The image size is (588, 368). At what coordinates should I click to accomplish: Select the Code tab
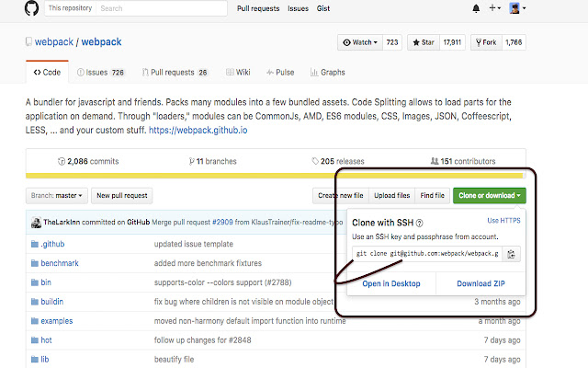click(x=47, y=72)
